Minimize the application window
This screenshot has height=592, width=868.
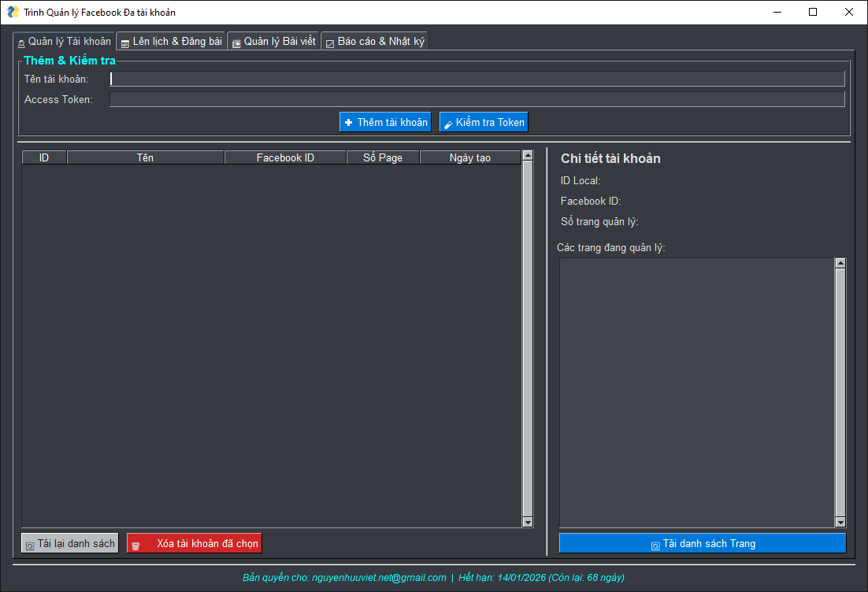pos(777,12)
